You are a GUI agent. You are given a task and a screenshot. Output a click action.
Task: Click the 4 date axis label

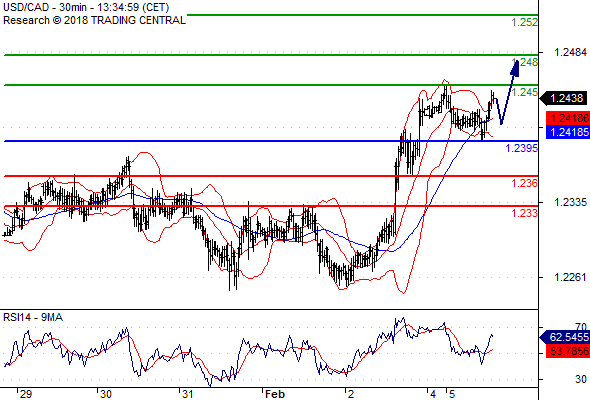pos(433,394)
